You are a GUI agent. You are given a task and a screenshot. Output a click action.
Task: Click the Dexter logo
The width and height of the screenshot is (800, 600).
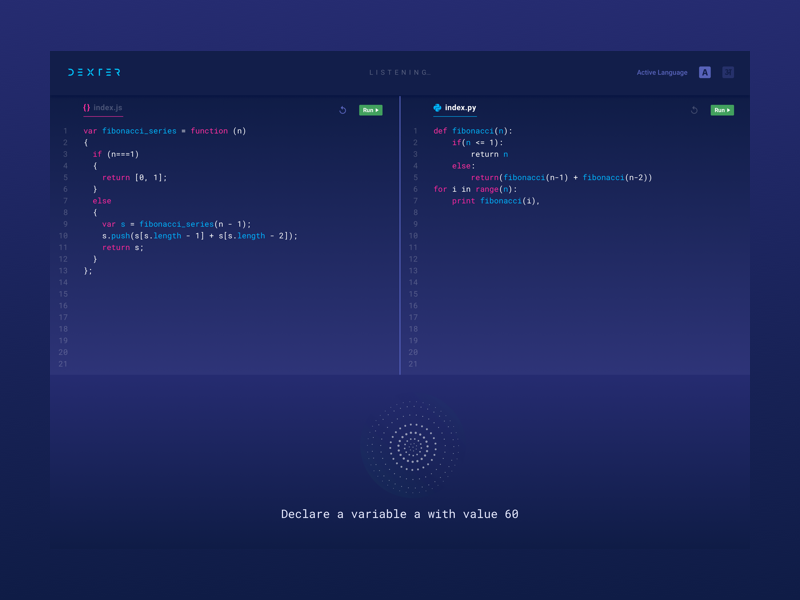94,72
